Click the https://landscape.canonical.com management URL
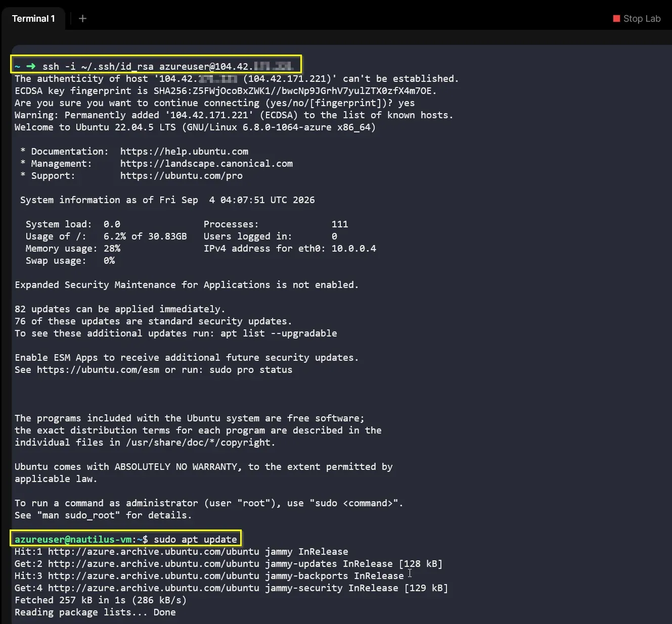672x624 pixels. [206, 164]
